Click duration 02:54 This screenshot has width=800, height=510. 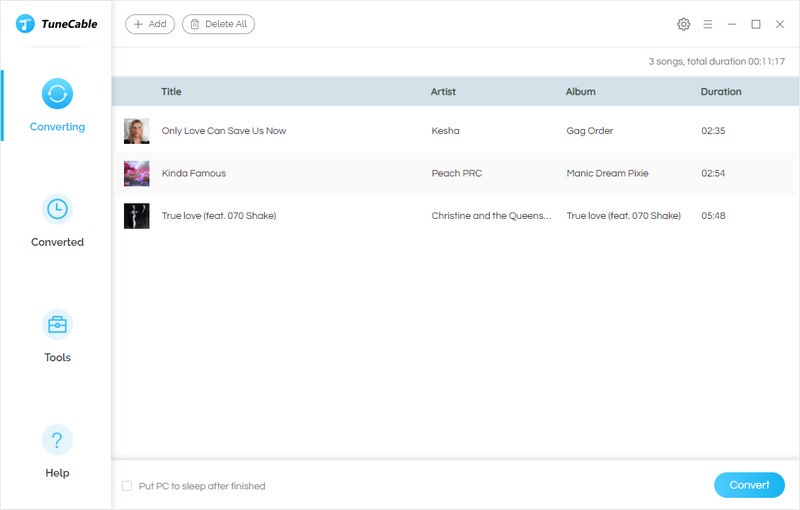[x=713, y=173]
